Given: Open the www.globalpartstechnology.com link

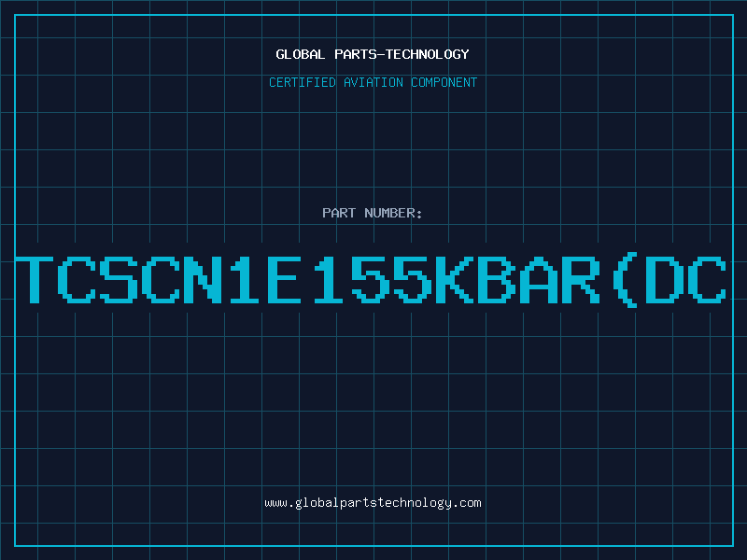Looking at the screenshot, I should tap(373, 503).
